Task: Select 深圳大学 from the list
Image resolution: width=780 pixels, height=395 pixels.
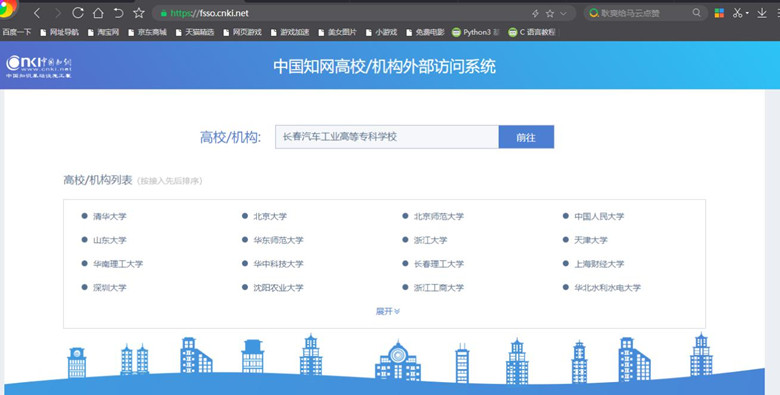Action: point(109,288)
